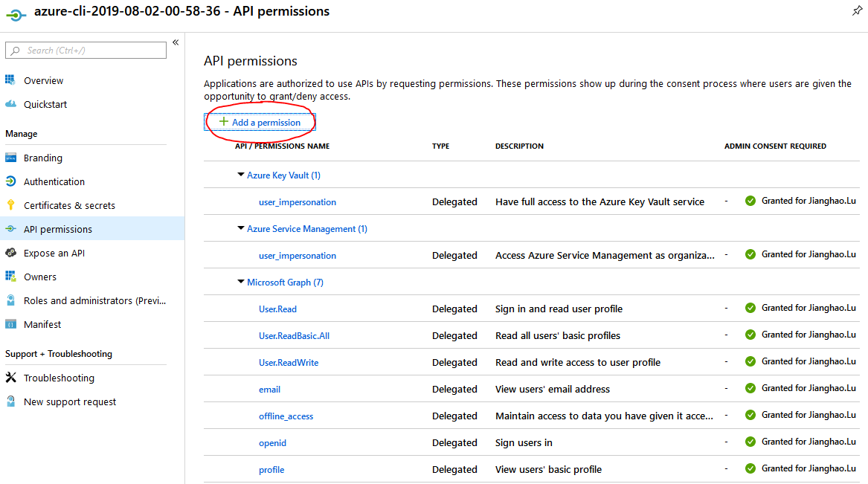Click the app registration icon beside the title
Screen dimensions: 868x484
tap(16, 15)
